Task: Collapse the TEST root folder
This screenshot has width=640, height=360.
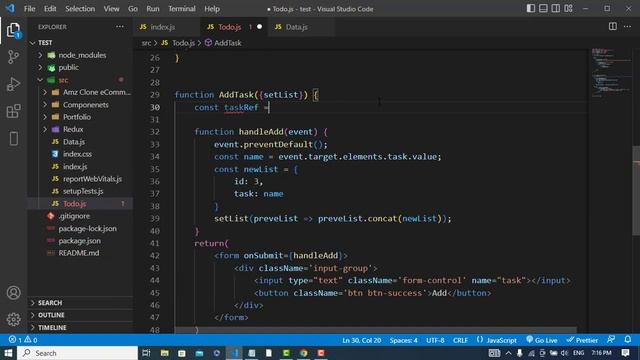Action: coord(33,42)
